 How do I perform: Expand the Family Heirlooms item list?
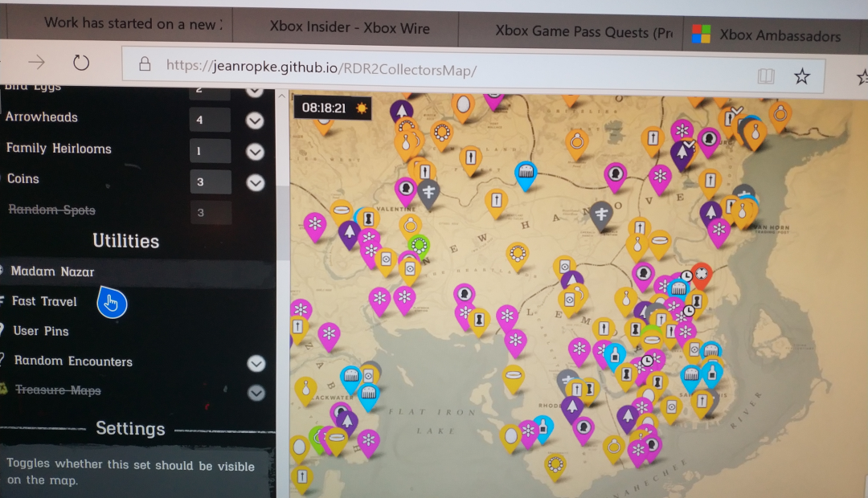point(256,152)
